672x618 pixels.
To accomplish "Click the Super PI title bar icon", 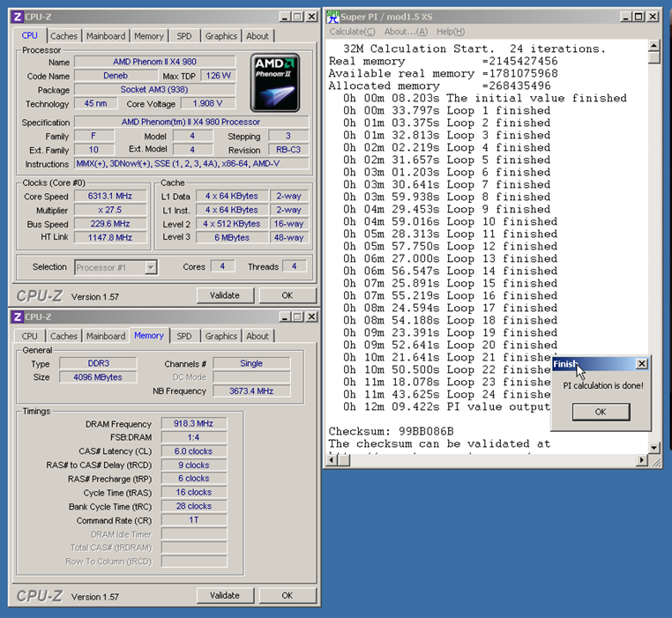I will 333,17.
